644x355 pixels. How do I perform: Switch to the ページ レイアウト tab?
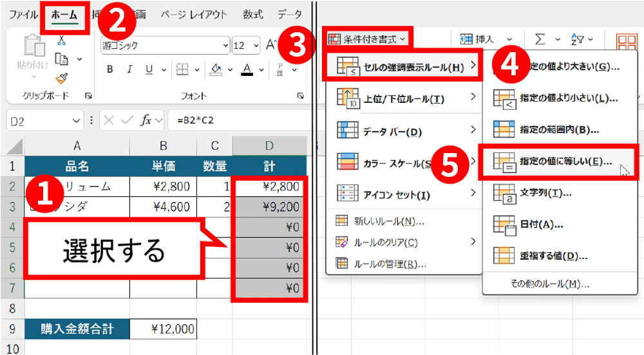[194, 15]
